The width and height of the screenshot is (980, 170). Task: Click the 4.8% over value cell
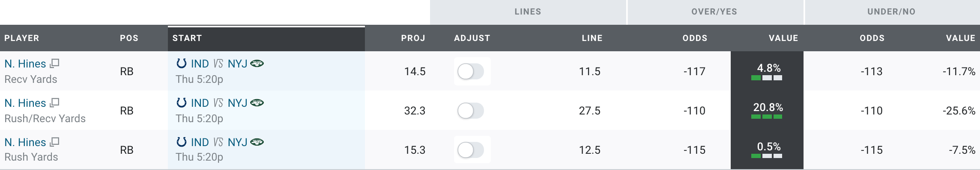(767, 71)
